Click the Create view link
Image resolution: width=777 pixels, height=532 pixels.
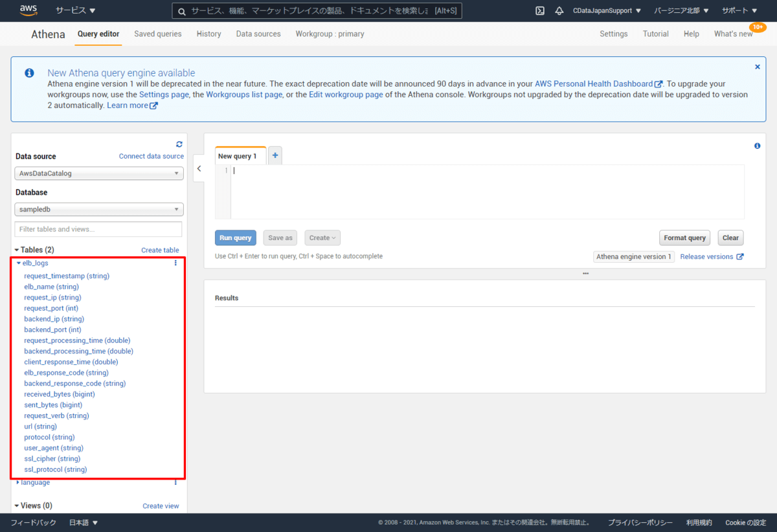161,505
